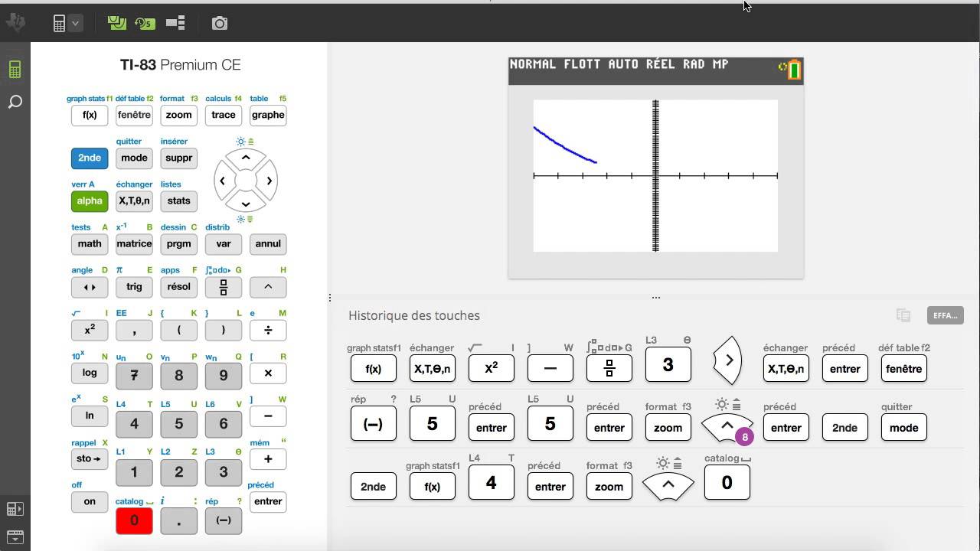The width and height of the screenshot is (980, 551).
Task: Take a screen capture with camera icon
Action: (x=220, y=24)
